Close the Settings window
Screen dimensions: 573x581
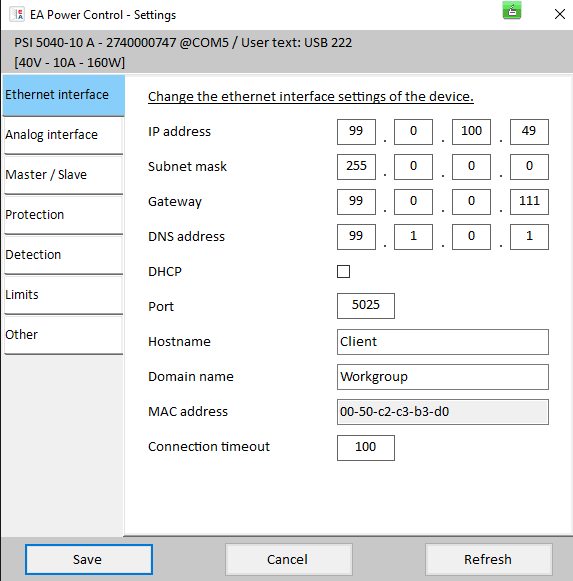tap(559, 14)
